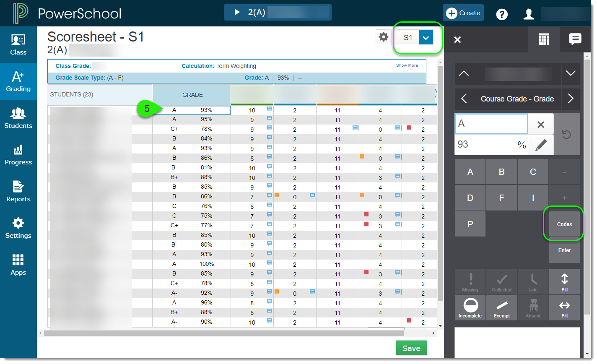Open the Help question mark icon

tap(501, 14)
